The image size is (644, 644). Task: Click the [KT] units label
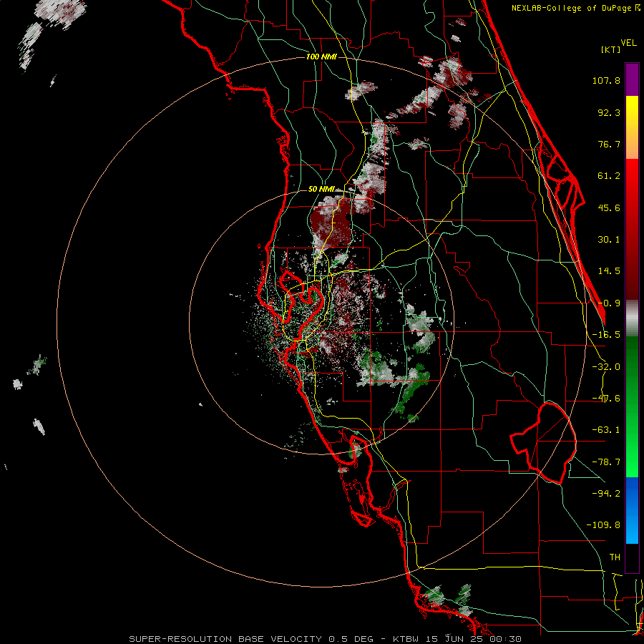pos(610,49)
